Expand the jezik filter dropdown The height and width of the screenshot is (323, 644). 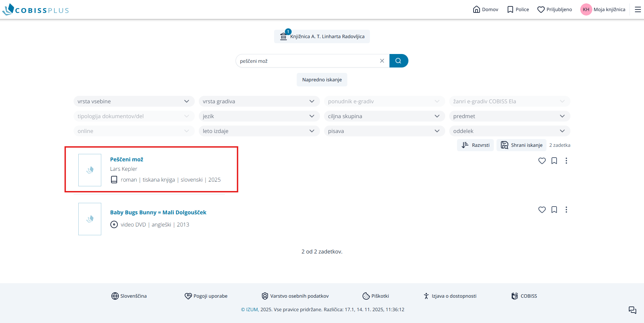pos(259,116)
